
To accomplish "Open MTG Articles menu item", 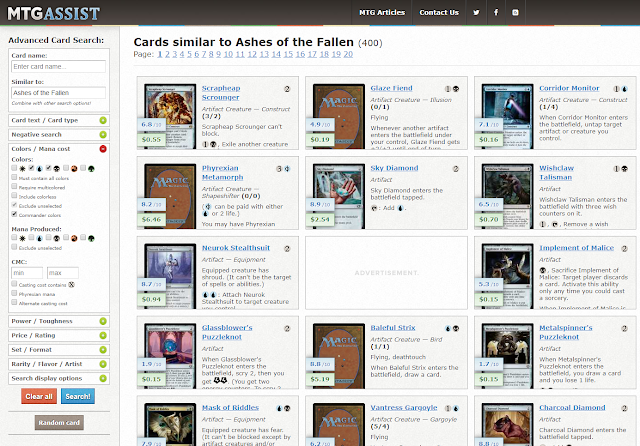I will point(382,13).
